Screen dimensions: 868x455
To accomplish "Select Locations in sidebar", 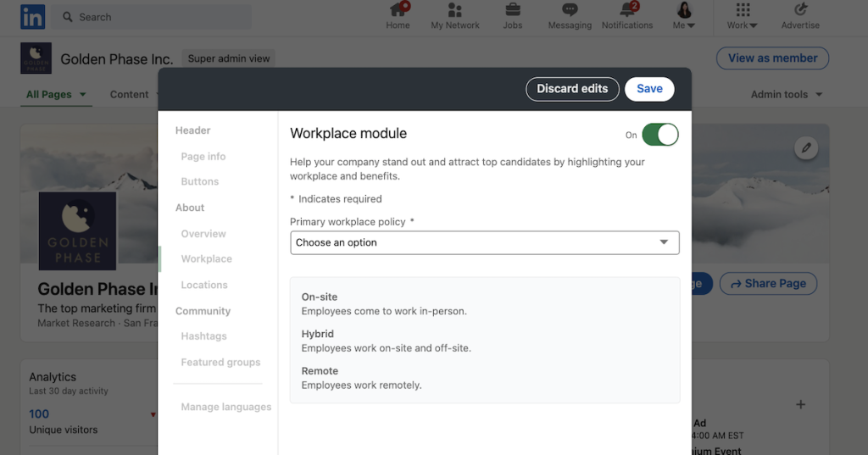I will (204, 285).
